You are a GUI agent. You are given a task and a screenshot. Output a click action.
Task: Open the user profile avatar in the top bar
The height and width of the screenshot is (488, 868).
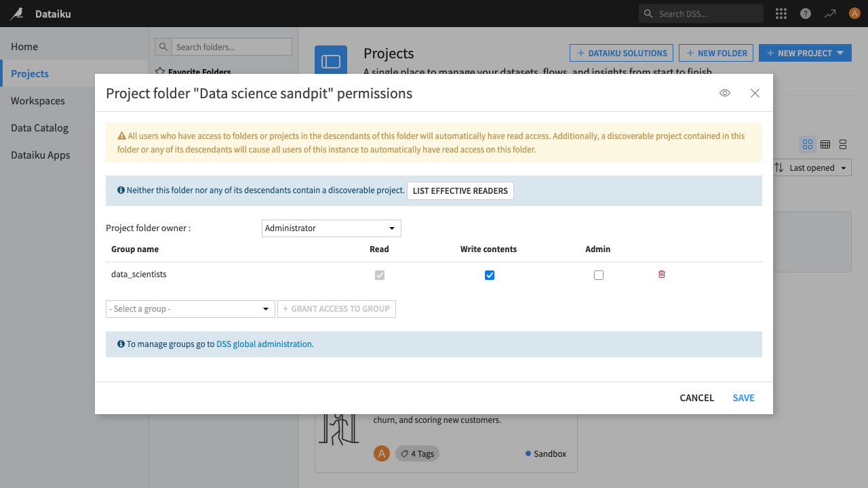[854, 14]
